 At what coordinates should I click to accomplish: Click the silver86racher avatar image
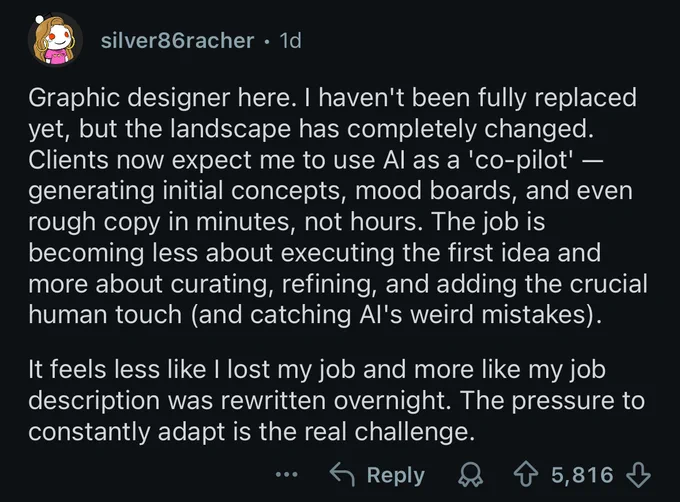tap(59, 41)
